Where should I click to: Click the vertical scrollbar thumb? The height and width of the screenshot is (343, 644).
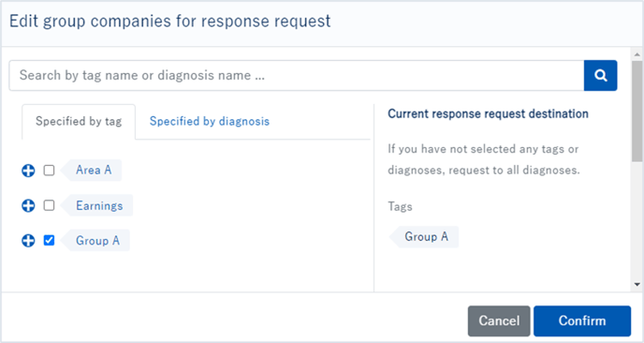(637, 111)
